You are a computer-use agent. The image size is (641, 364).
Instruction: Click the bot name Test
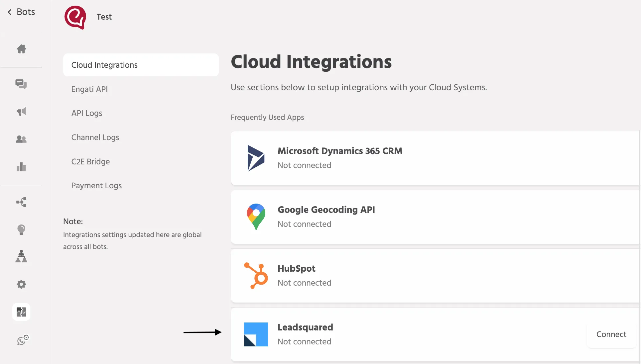[x=104, y=17]
